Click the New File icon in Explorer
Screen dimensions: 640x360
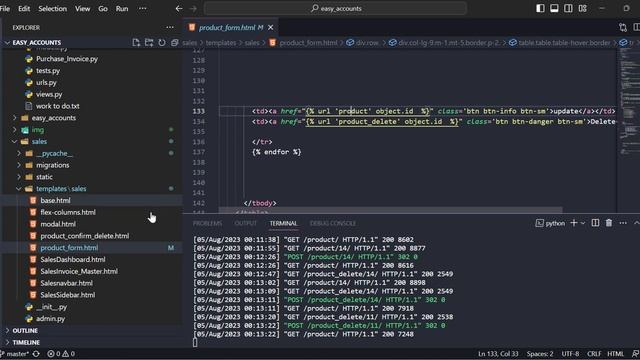[x=136, y=42]
